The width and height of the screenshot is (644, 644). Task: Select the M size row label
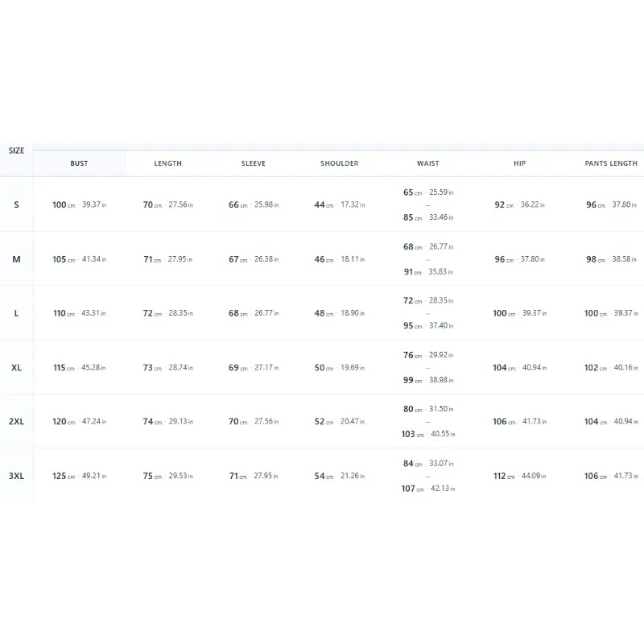16,259
